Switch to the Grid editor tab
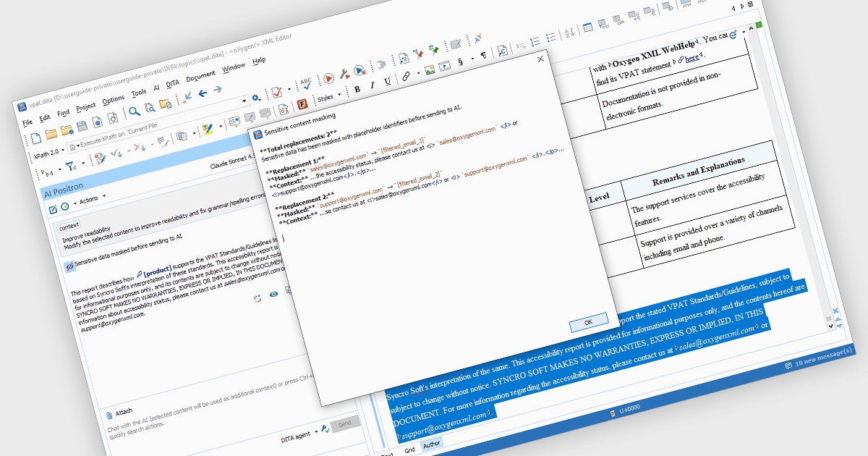 [409, 449]
